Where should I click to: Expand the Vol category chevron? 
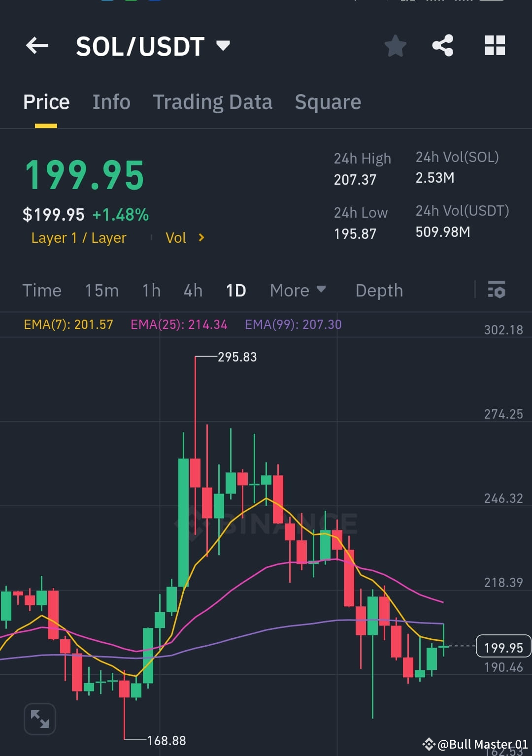201,237
